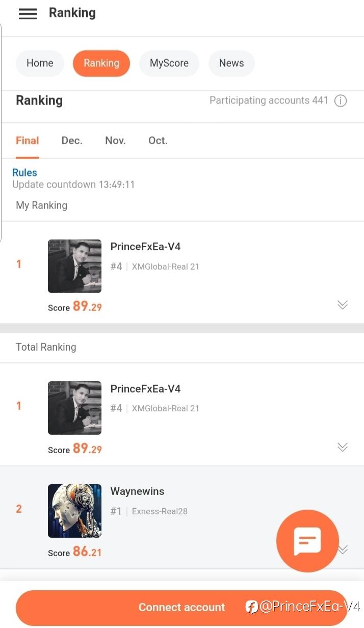Show the Dec. ranking

coord(72,141)
